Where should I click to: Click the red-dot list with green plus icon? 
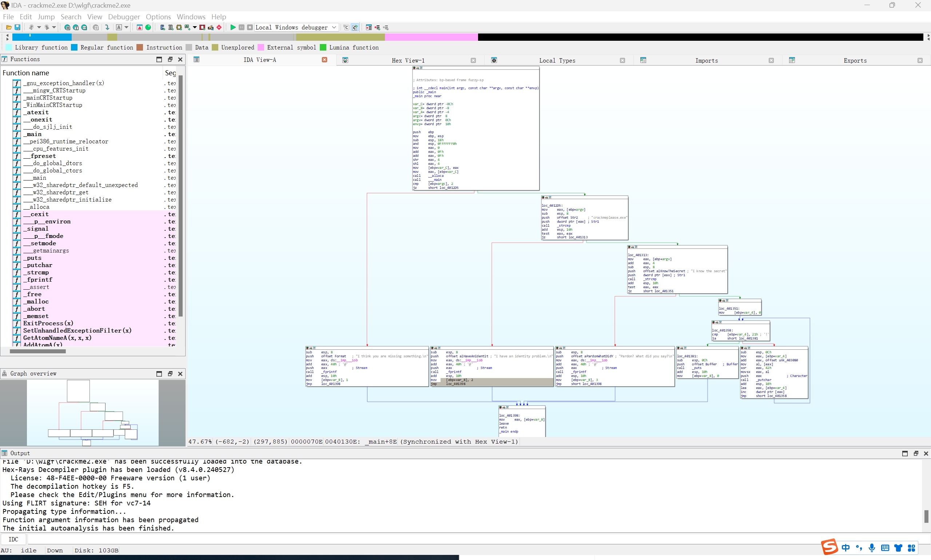pos(377,27)
